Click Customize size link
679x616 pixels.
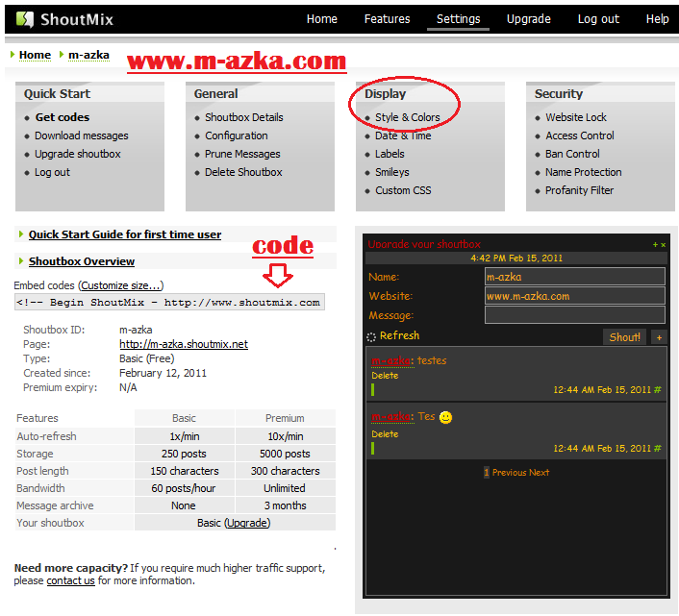pyautogui.click(x=121, y=285)
